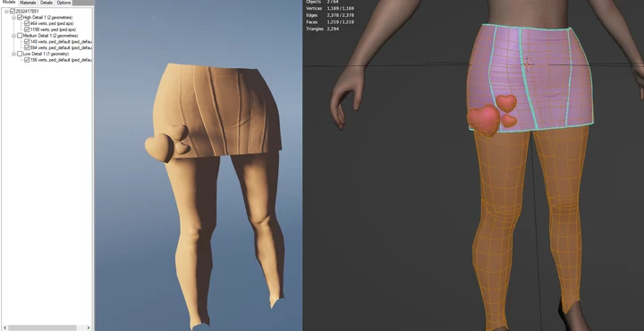
Task: Click the large heart on the pink skirt
Action: coord(484,120)
